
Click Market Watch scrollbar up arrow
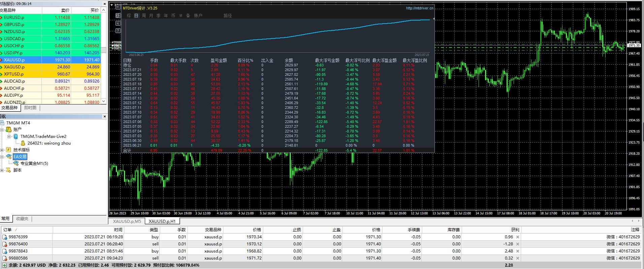(104, 10)
